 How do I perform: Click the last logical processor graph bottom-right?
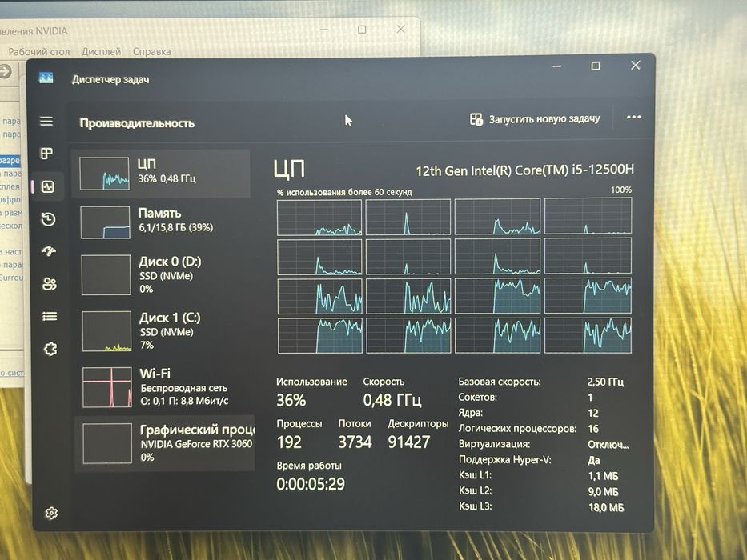point(588,336)
